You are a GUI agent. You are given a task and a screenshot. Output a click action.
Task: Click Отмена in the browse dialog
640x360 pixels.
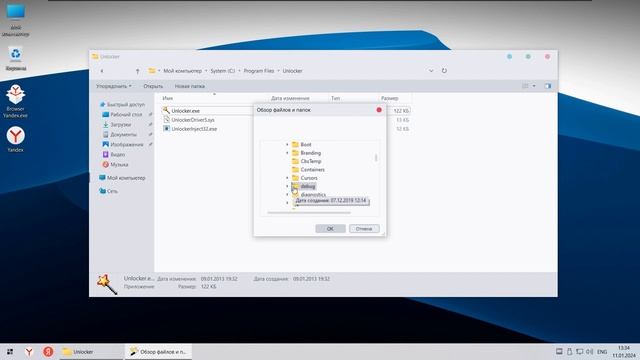[364, 229]
